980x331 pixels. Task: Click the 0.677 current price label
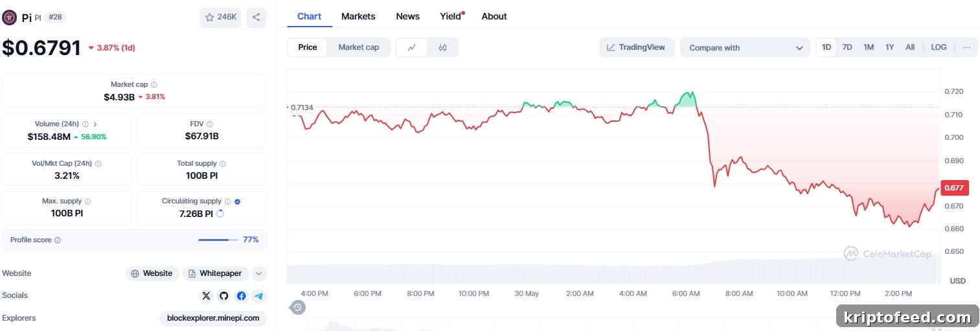954,188
